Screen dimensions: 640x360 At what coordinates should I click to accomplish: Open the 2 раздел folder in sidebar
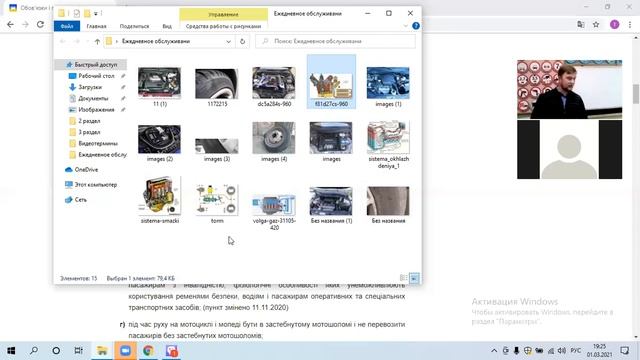click(89, 121)
